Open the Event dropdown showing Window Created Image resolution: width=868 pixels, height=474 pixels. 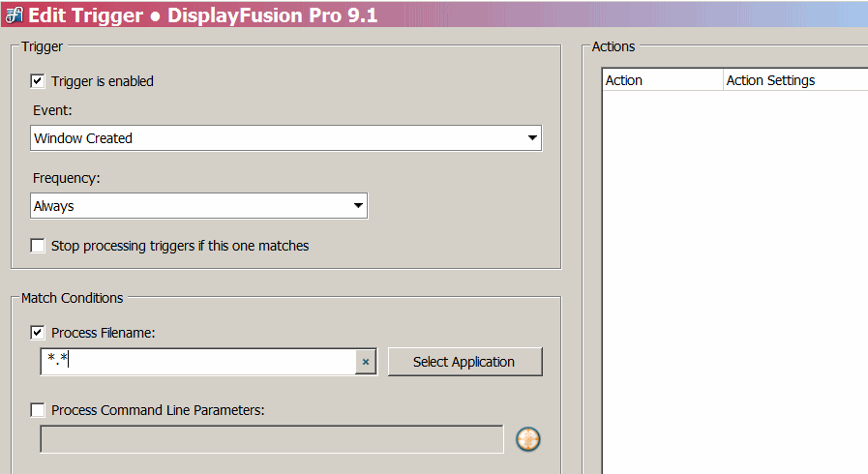click(285, 138)
